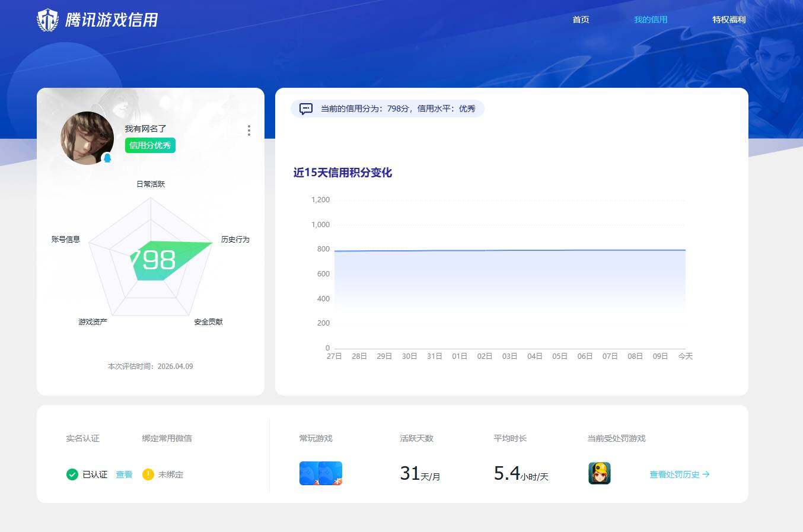Viewport: 803px width, 532px height.
Task: Click the 信用分优秀 green badge
Action: pos(150,145)
